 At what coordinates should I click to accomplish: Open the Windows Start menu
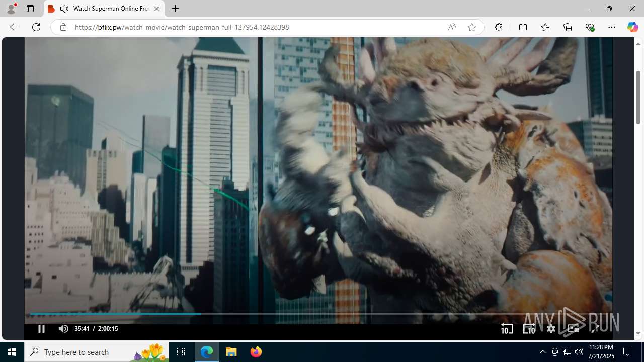pos(12,352)
